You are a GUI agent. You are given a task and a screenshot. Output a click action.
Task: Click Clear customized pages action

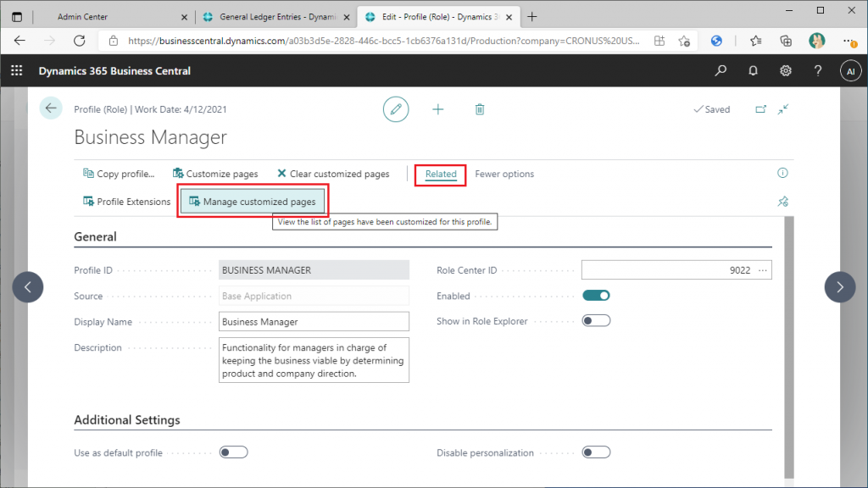(x=333, y=174)
